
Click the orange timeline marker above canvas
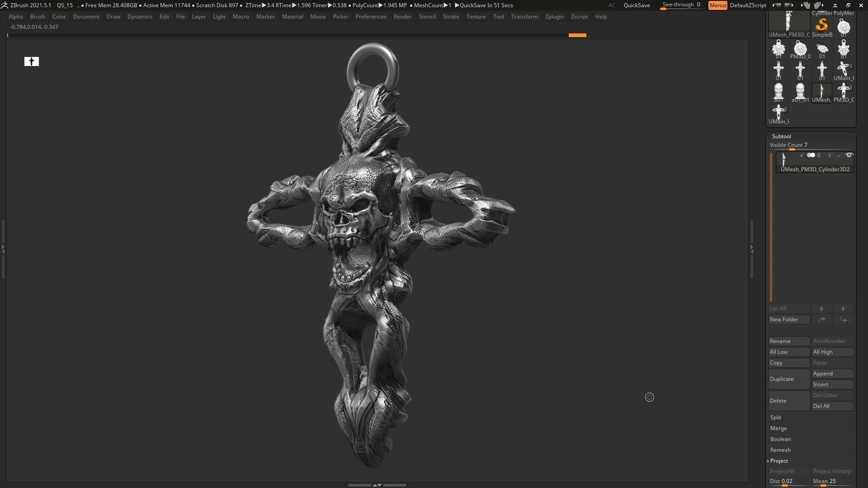pyautogui.click(x=577, y=35)
